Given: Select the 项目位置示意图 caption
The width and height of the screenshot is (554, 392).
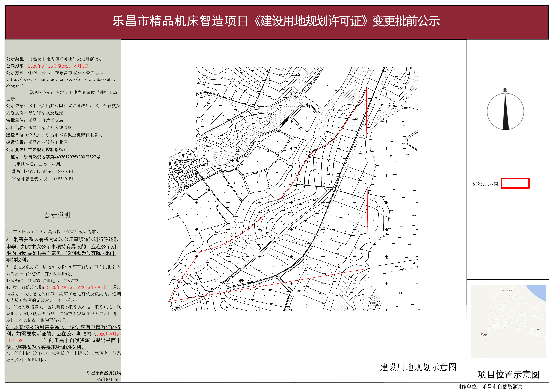Looking at the screenshot, I should coord(509,375).
